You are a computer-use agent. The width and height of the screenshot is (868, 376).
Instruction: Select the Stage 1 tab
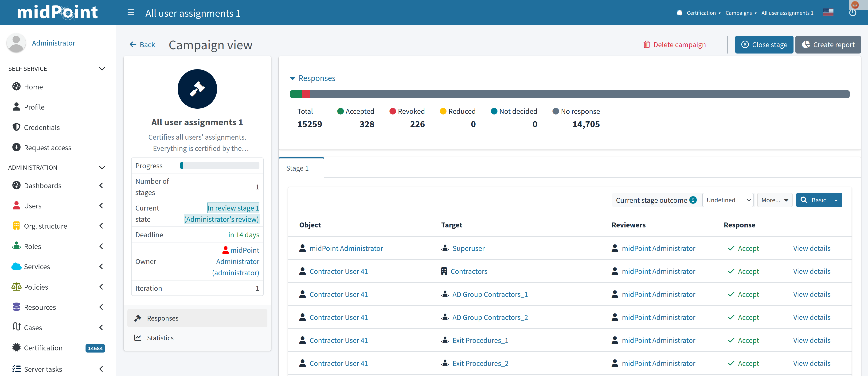pos(297,168)
